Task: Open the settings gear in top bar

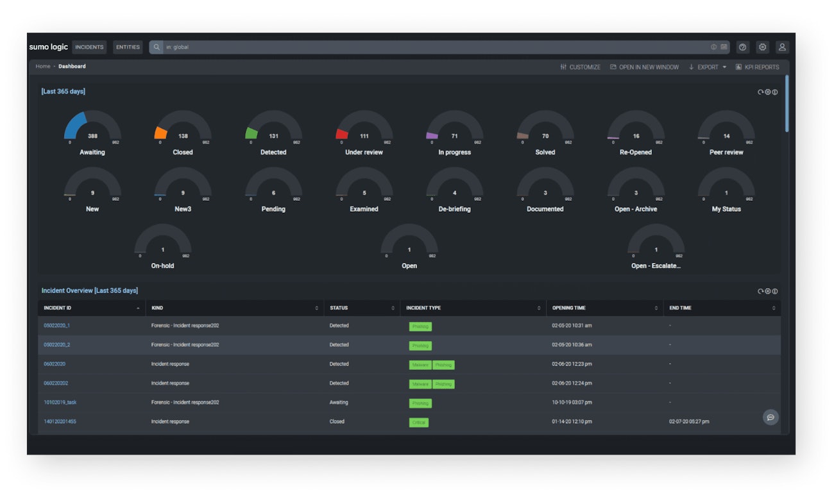Action: click(x=762, y=47)
